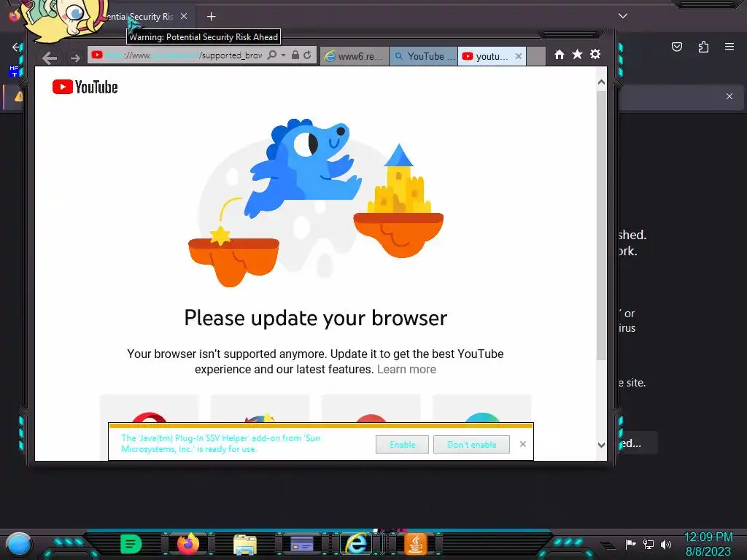This screenshot has height=560, width=747.
Task: Open the purple card app on taskbar
Action: click(301, 544)
